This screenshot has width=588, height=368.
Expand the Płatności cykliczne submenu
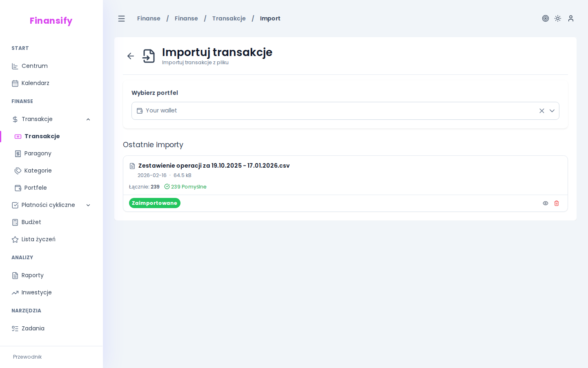point(88,205)
